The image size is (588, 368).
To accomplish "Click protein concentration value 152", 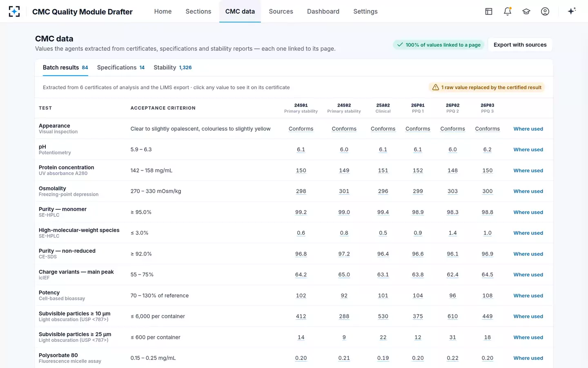I will tap(418, 171).
